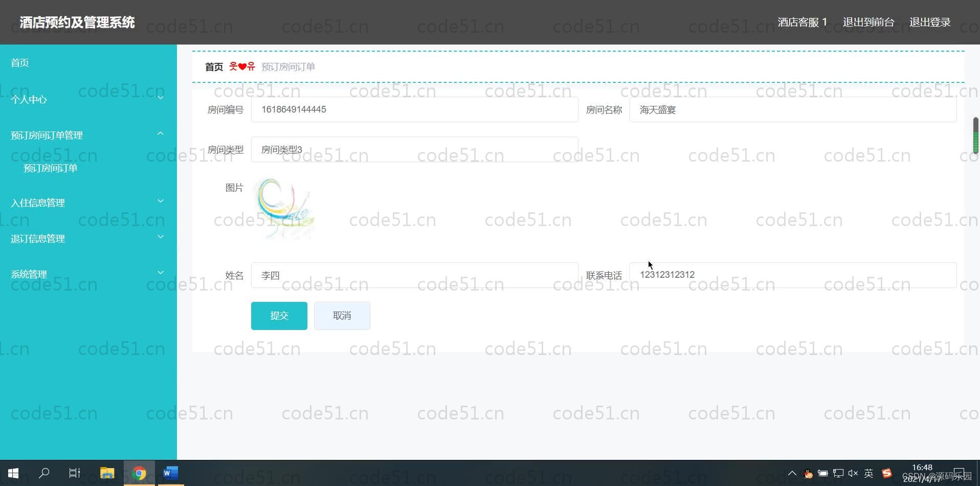This screenshot has width=980, height=486.
Task: Click the heart icon in the breadcrumb
Action: [242, 66]
